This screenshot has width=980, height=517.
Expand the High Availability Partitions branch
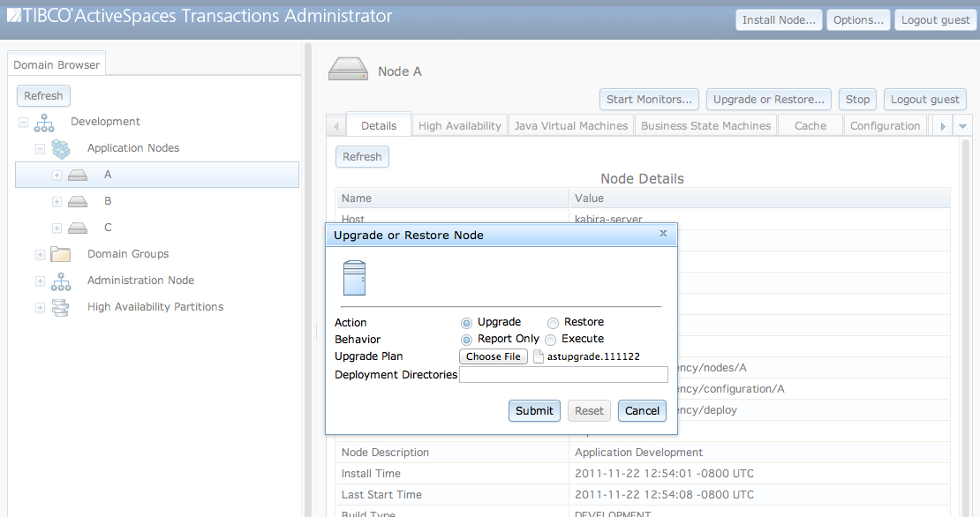40,307
